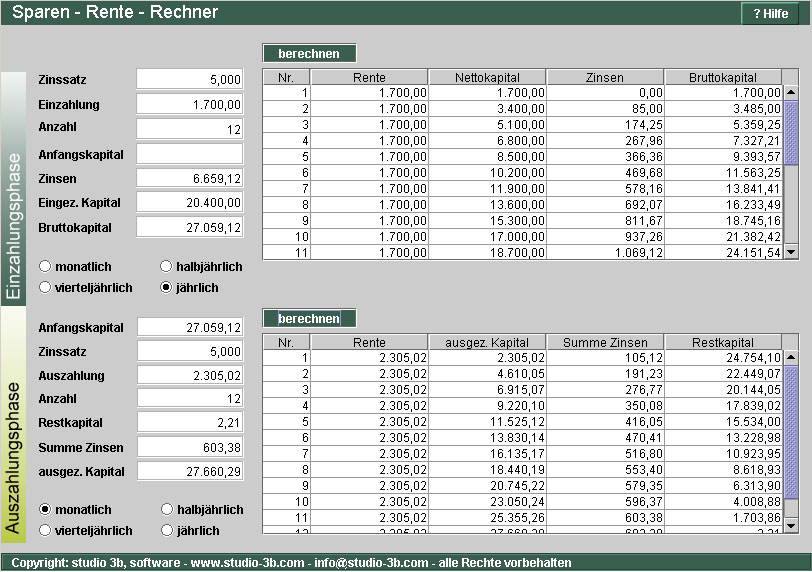Image resolution: width=812 pixels, height=572 pixels.
Task: Open the Hilfe help button
Action: [x=771, y=14]
